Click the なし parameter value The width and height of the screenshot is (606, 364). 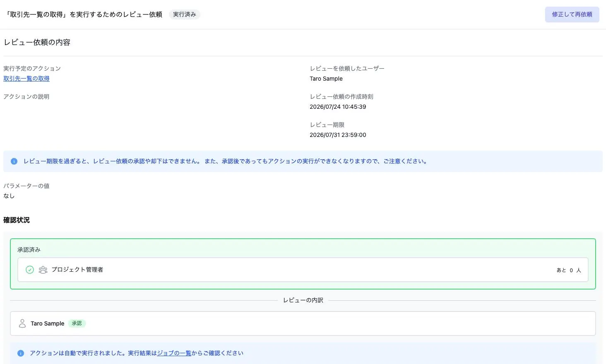click(x=9, y=196)
